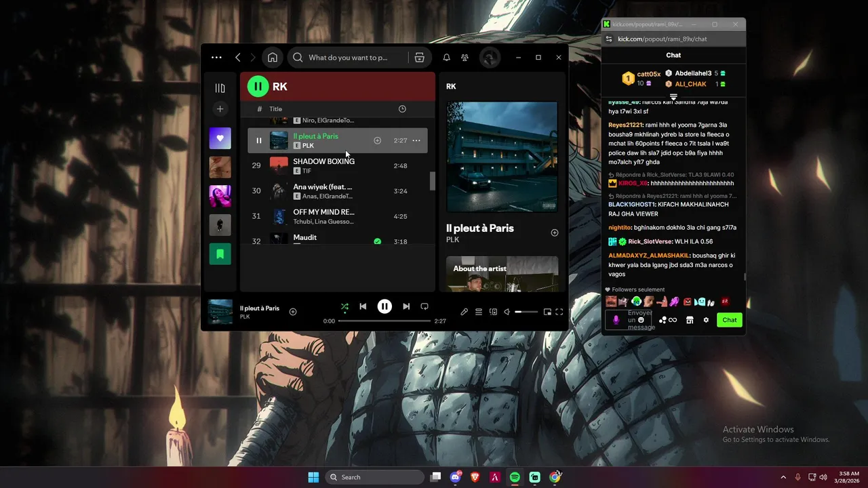868x488 pixels.
Task: Open Liked Songs in sidebar
Action: coord(220,138)
